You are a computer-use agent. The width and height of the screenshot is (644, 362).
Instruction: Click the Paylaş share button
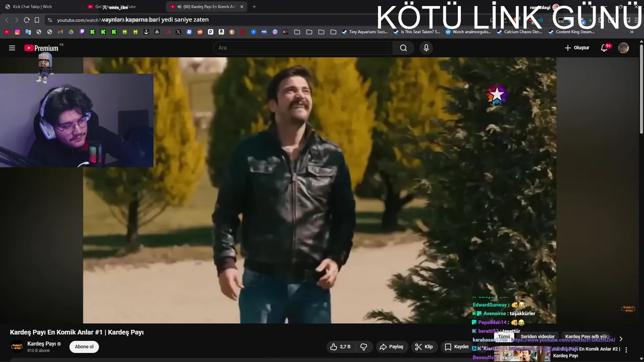coord(391,347)
